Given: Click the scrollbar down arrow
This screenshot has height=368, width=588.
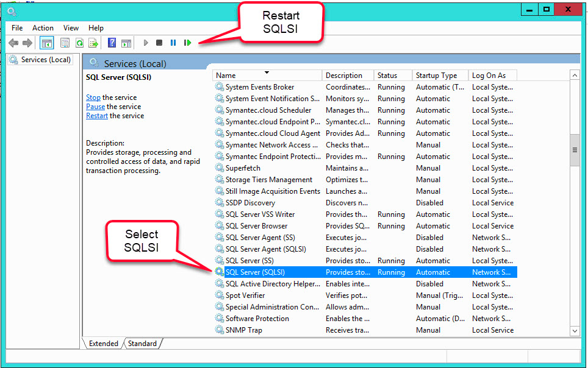Looking at the screenshot, I should 575,330.
